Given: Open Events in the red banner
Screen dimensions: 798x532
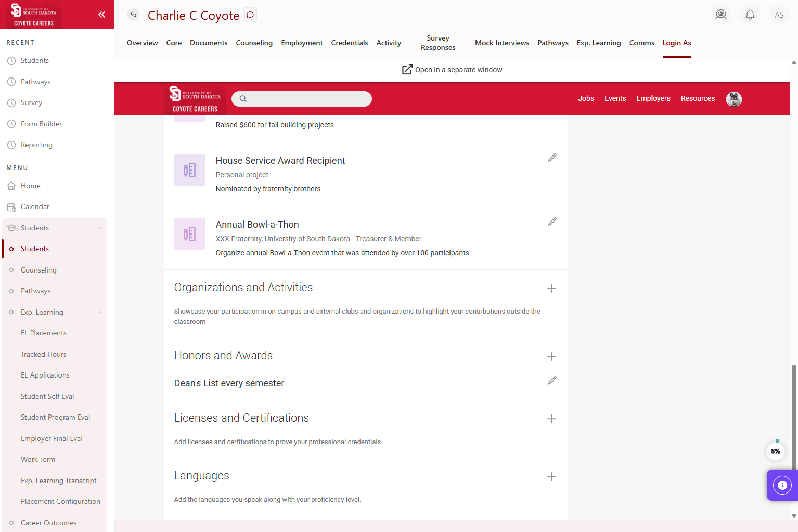Looking at the screenshot, I should (x=615, y=98).
